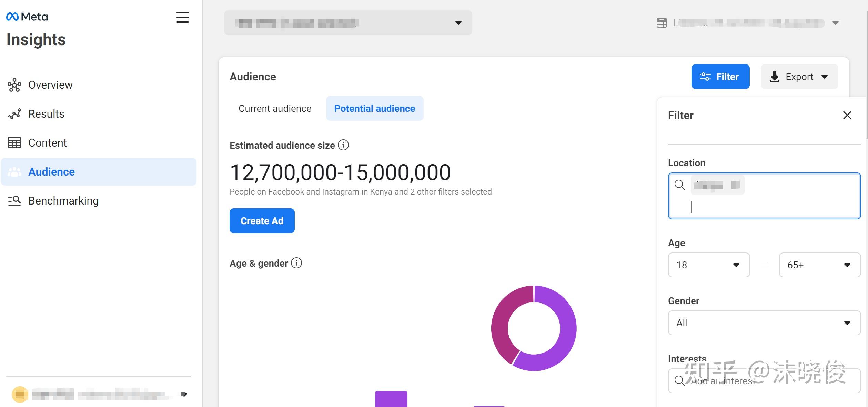Open the Export dropdown menu
Screen dimensions: 868x407
(799, 77)
